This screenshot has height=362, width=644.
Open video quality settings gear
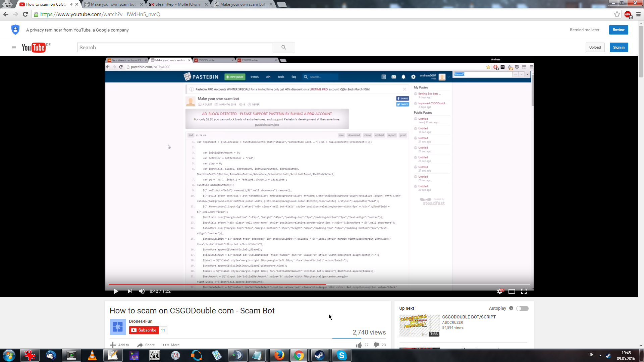[500, 291]
